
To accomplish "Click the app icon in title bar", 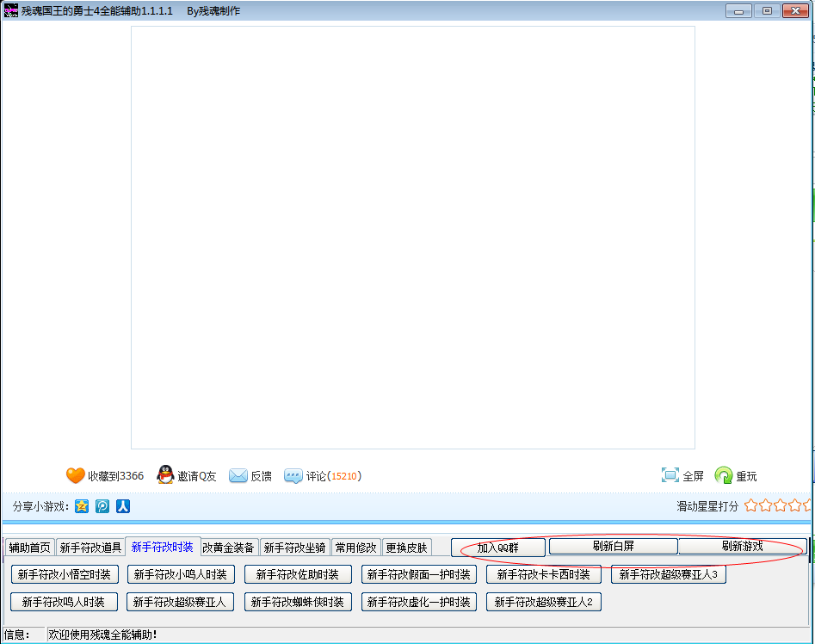I will coord(11,10).
